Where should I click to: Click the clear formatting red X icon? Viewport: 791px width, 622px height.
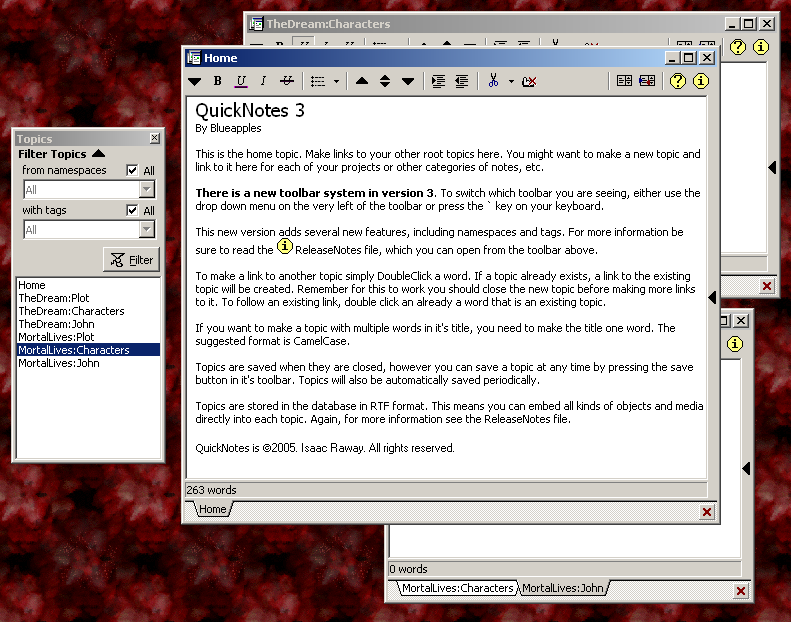529,81
